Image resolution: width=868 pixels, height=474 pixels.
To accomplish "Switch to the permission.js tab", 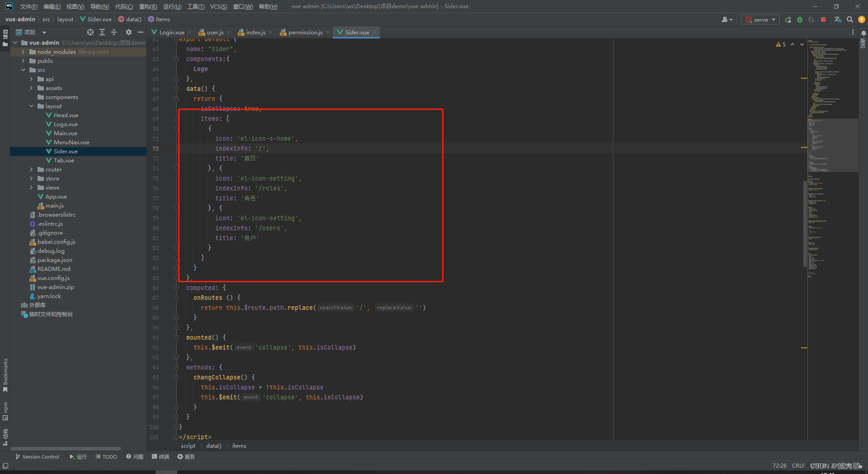I will (305, 32).
